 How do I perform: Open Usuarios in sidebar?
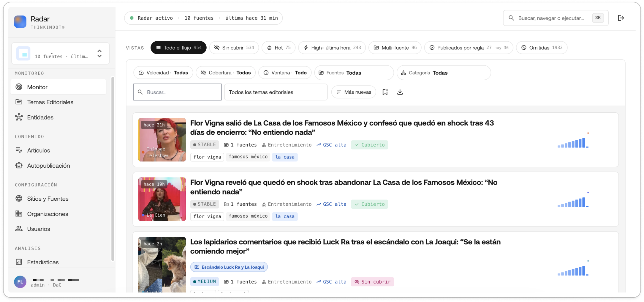(x=58, y=229)
